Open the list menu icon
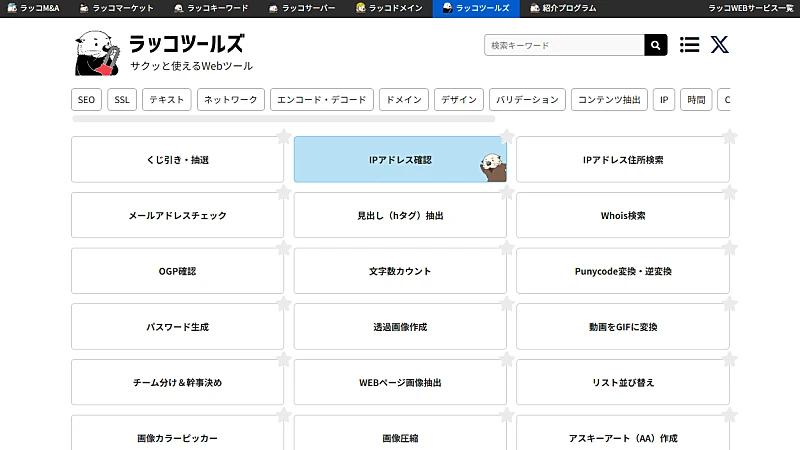Screen dimensions: 800x450 pyautogui.click(x=689, y=45)
